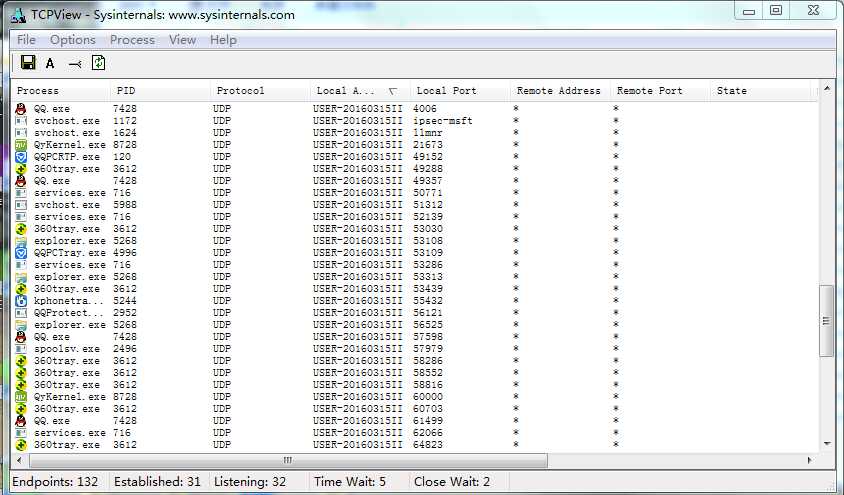This screenshot has height=495, width=844.
Task: Click the vertical scrollbar down arrow
Action: pos(827,444)
